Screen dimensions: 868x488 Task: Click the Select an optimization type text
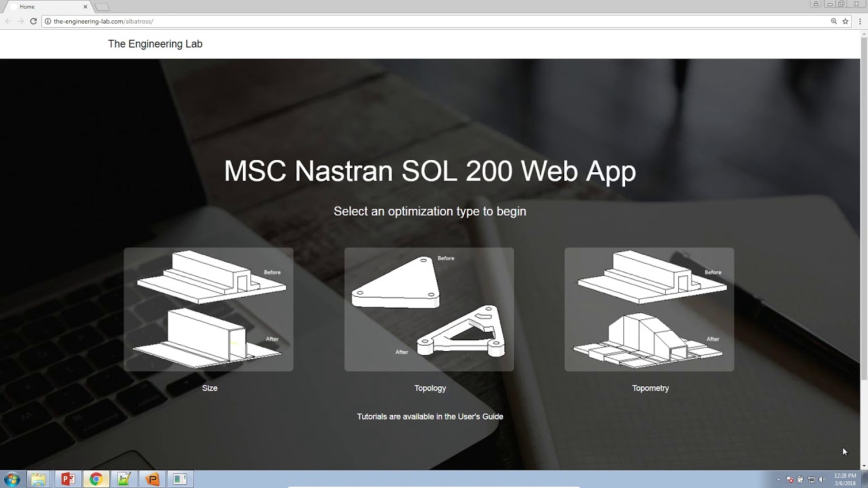tap(430, 211)
